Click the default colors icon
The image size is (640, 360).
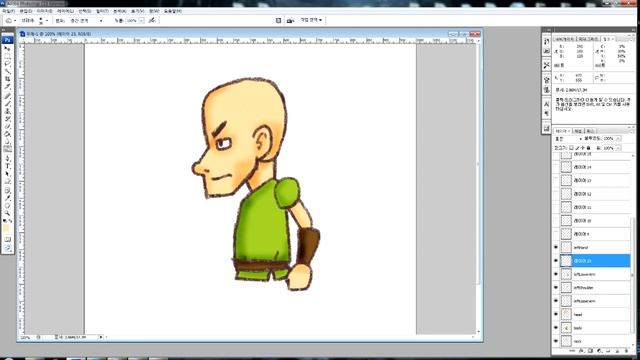click(5, 220)
